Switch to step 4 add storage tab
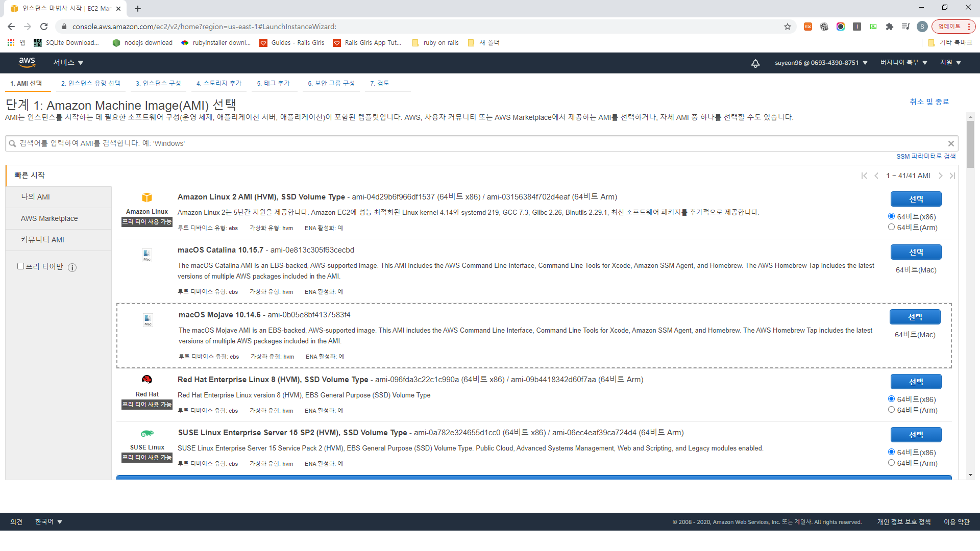The width and height of the screenshot is (980, 551). click(219, 83)
